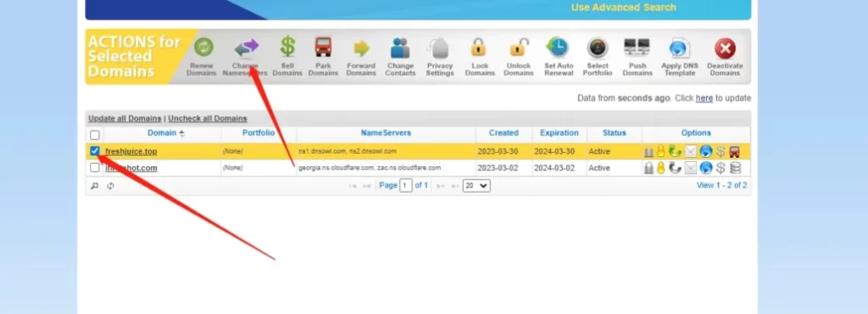Click into the page number input field
The width and height of the screenshot is (868, 314).
coord(406,186)
